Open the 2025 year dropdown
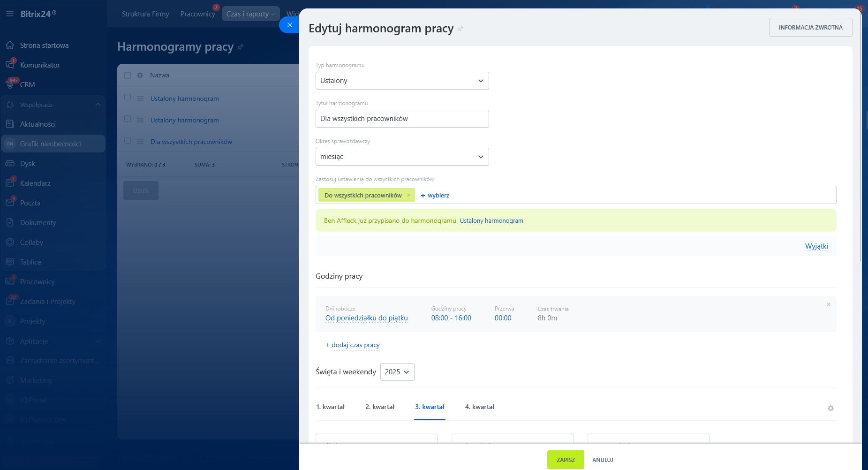This screenshot has height=470, width=868. pyautogui.click(x=397, y=372)
